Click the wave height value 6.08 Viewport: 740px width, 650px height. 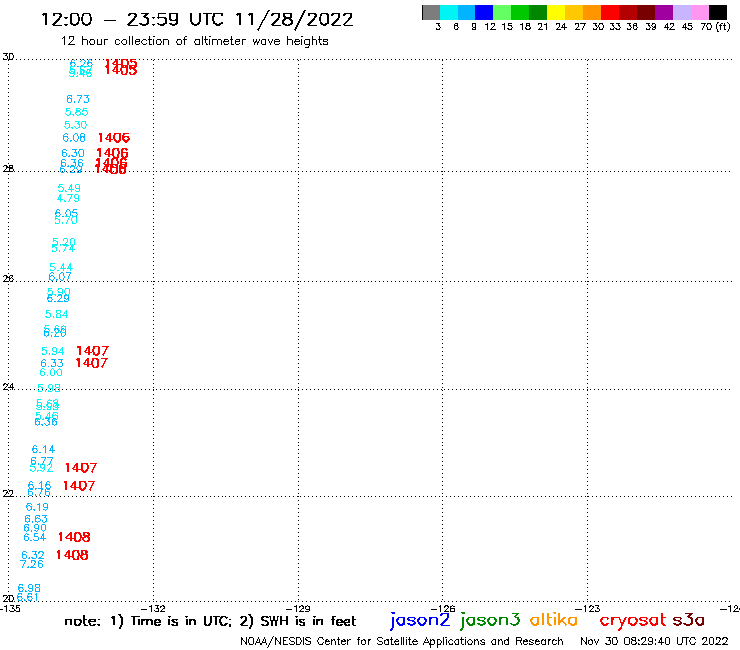[x=74, y=138]
